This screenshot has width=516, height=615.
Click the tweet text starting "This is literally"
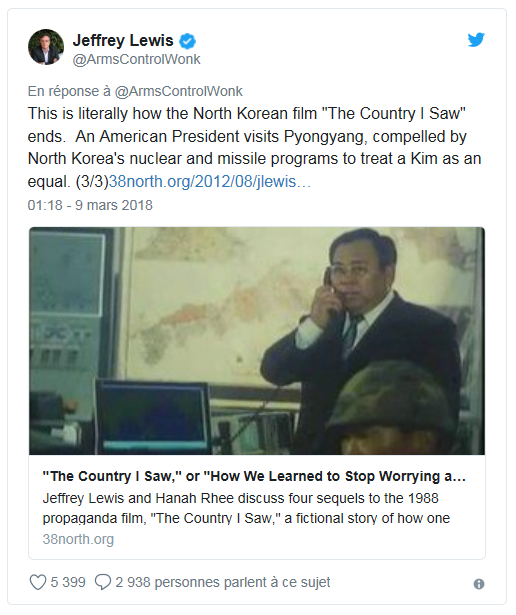254,147
